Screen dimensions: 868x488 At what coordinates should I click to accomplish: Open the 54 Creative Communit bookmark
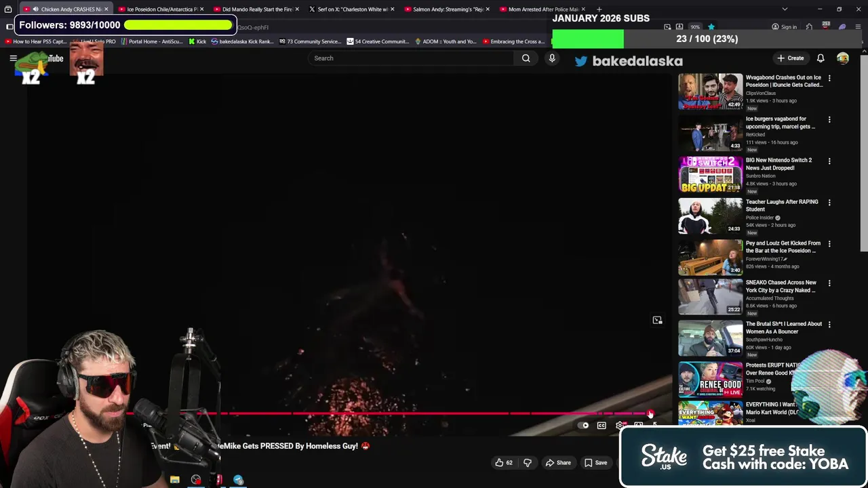378,41
